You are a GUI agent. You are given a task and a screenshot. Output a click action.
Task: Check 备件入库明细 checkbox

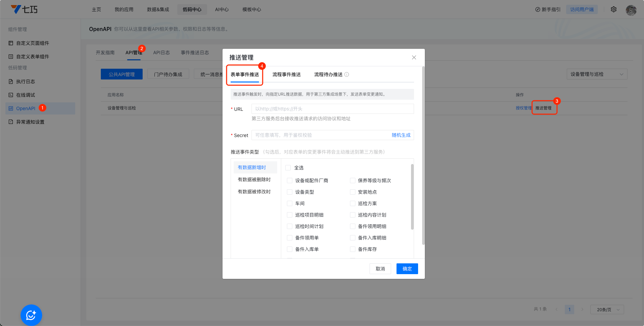pos(353,238)
